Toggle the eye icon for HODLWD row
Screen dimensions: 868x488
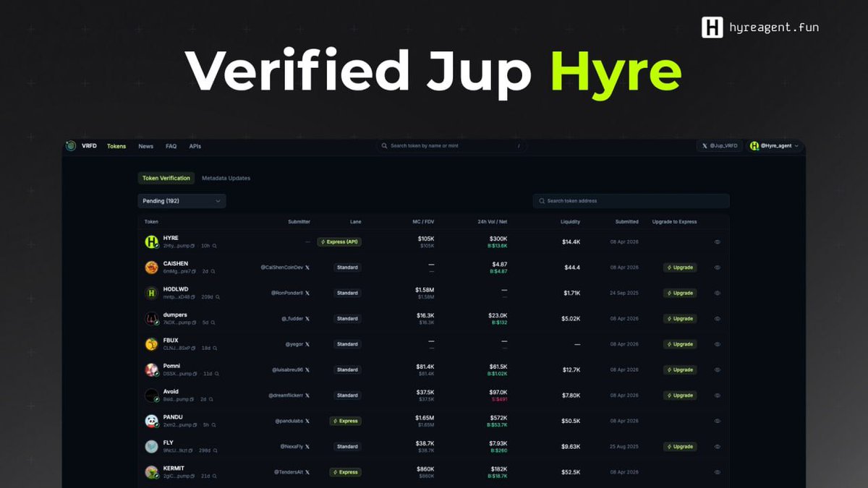point(718,293)
